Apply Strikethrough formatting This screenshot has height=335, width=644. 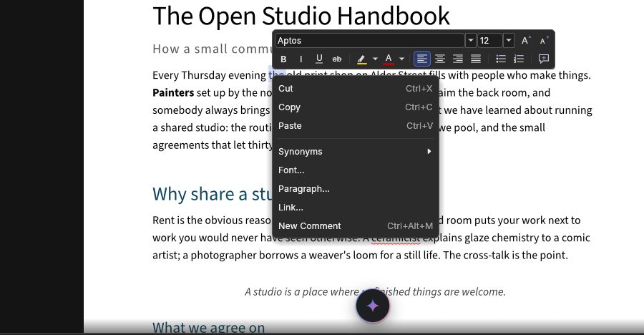pos(337,59)
